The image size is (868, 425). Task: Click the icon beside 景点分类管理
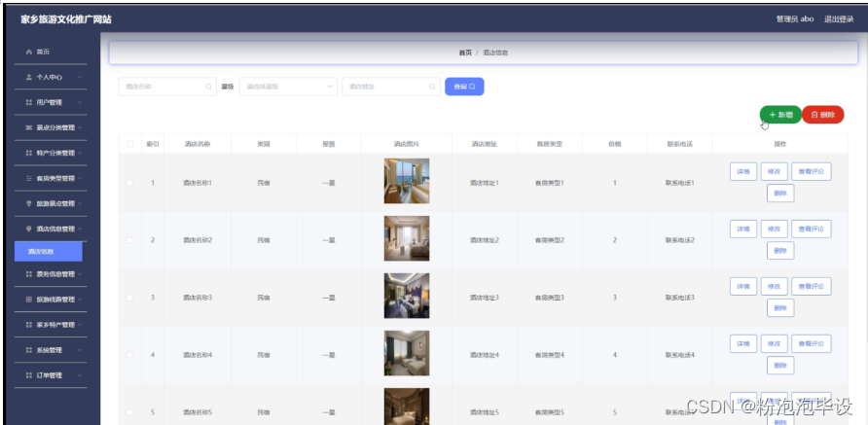pos(29,127)
